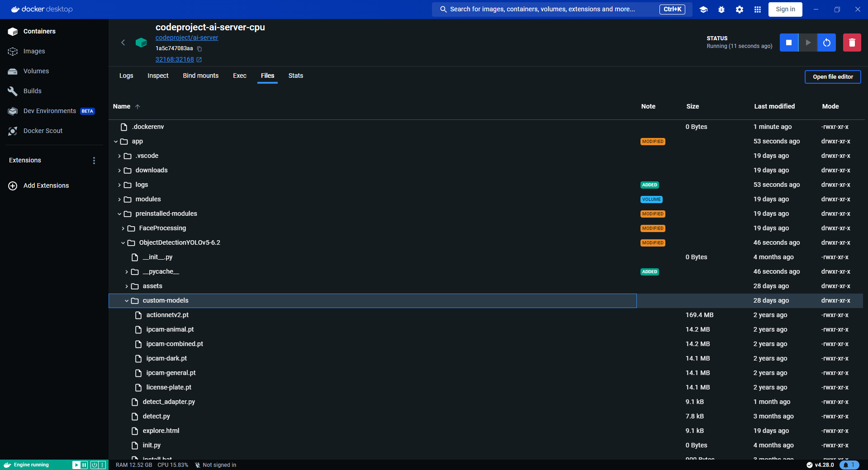
Task: Open port link 32168:32168
Action: 175,60
